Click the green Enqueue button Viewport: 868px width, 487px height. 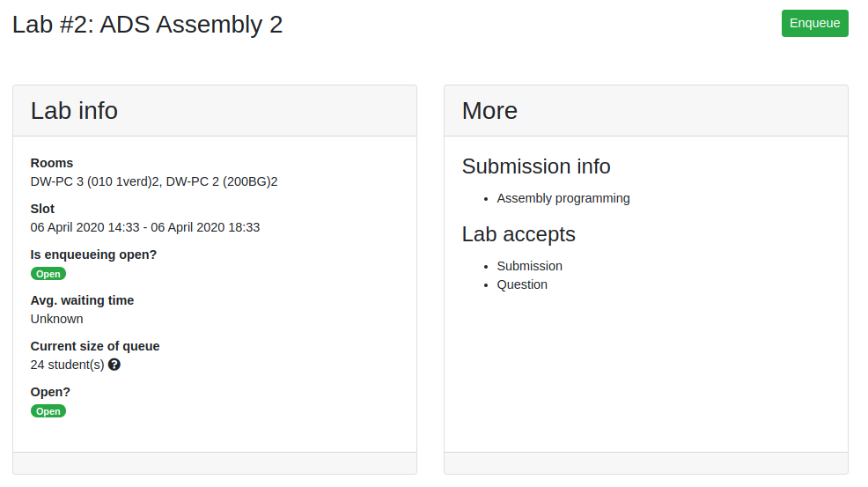pos(814,23)
